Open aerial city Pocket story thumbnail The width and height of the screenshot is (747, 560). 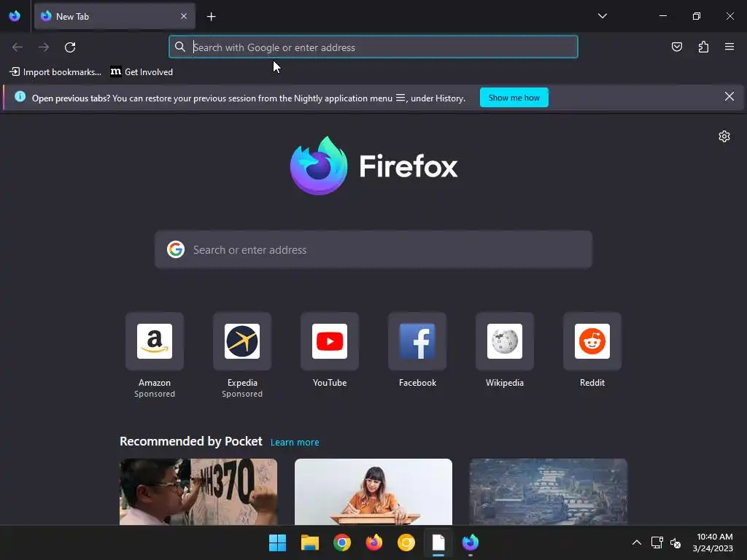tap(549, 492)
